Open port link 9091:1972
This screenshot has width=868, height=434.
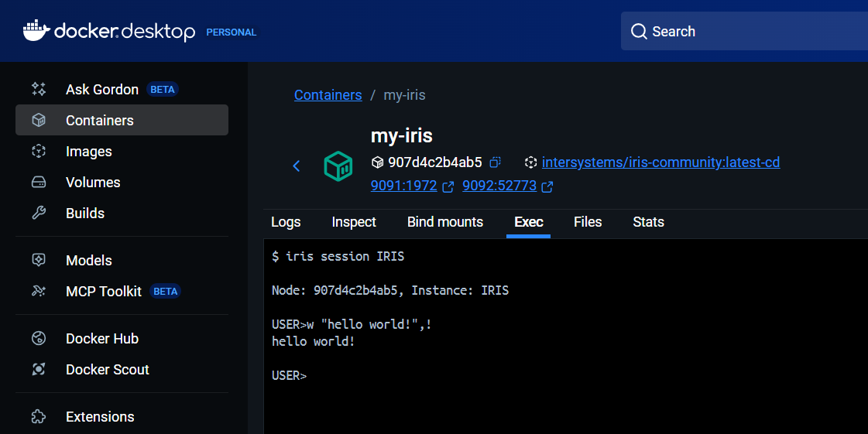(x=405, y=186)
